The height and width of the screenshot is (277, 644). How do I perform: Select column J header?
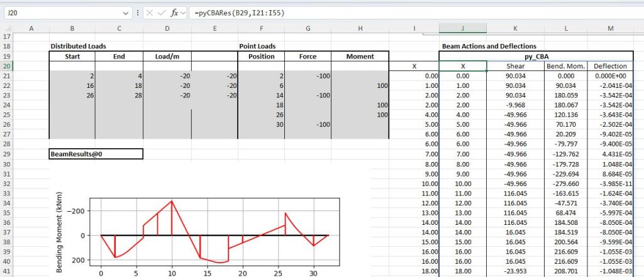[462, 28]
